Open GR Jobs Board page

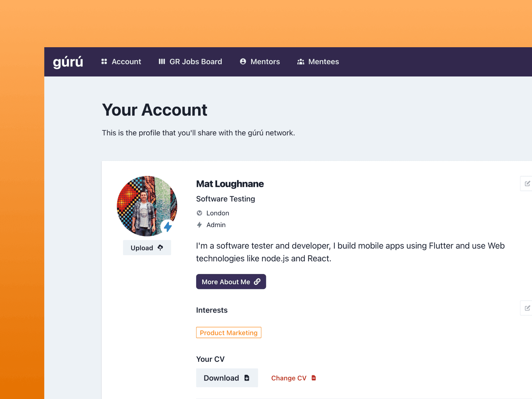196,62
